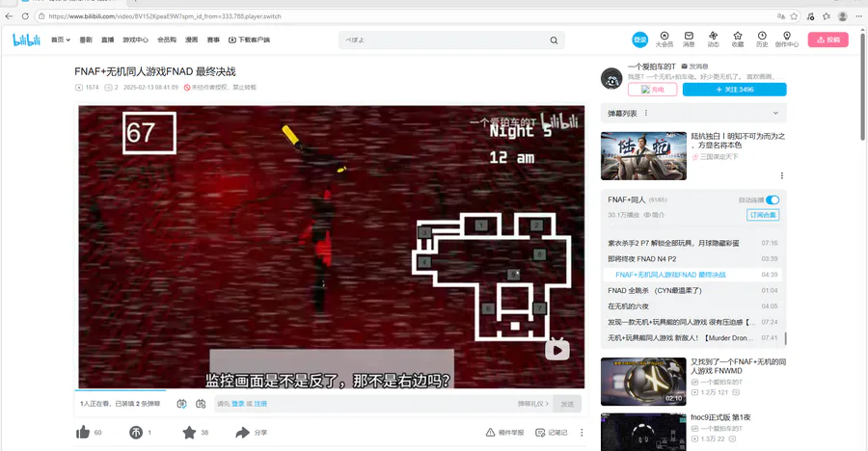Click the search magnifier icon
868x451 pixels.
(x=554, y=40)
